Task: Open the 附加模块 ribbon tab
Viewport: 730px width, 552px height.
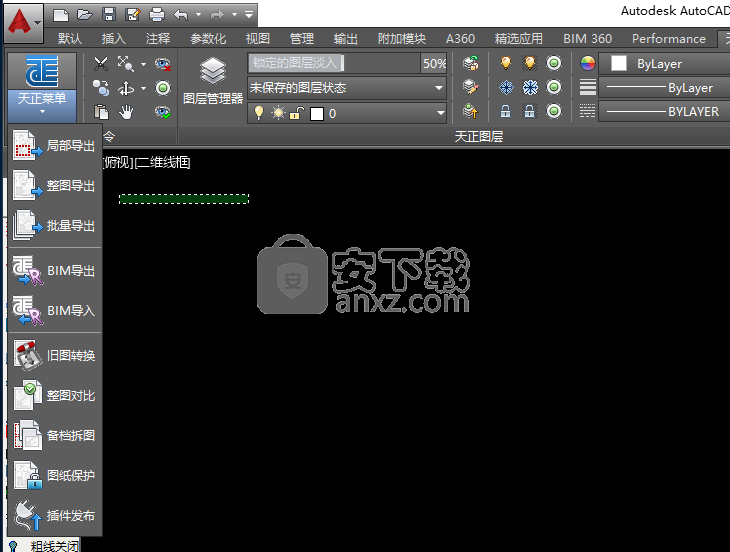Action: tap(401, 38)
